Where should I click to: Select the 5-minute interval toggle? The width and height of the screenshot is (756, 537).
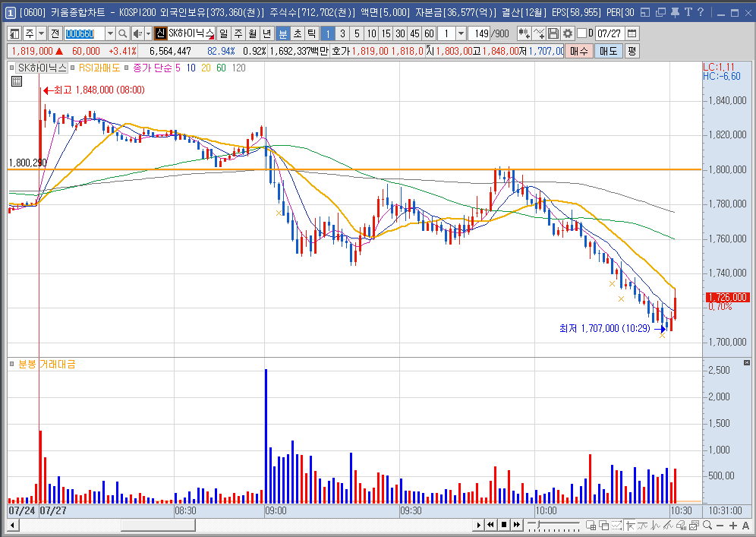pos(357,33)
